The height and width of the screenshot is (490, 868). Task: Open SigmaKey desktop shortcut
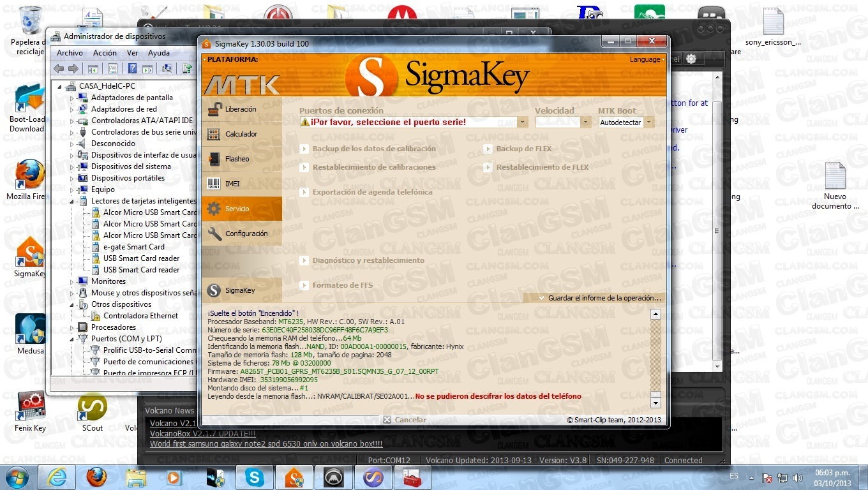coord(30,258)
